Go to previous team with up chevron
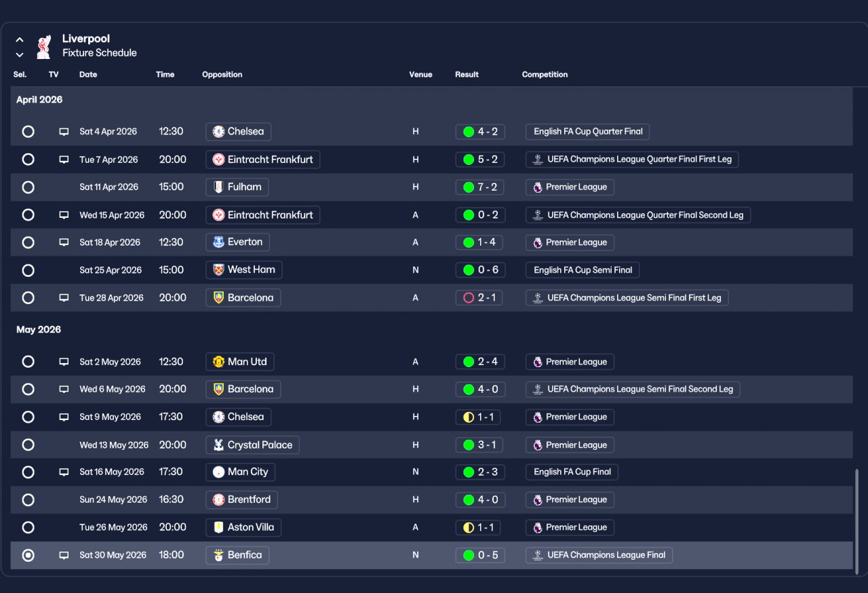The image size is (868, 593). 20,40
